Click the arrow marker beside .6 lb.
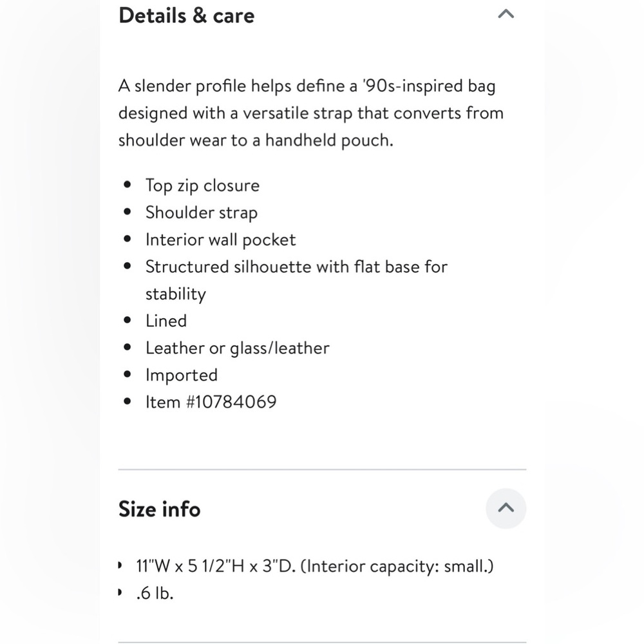Image resolution: width=644 pixels, height=644 pixels. pos(120,592)
